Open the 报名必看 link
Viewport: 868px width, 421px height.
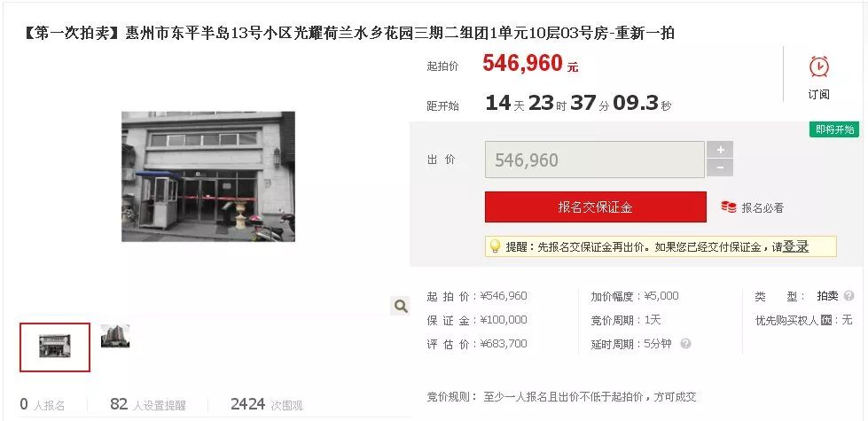point(762,208)
